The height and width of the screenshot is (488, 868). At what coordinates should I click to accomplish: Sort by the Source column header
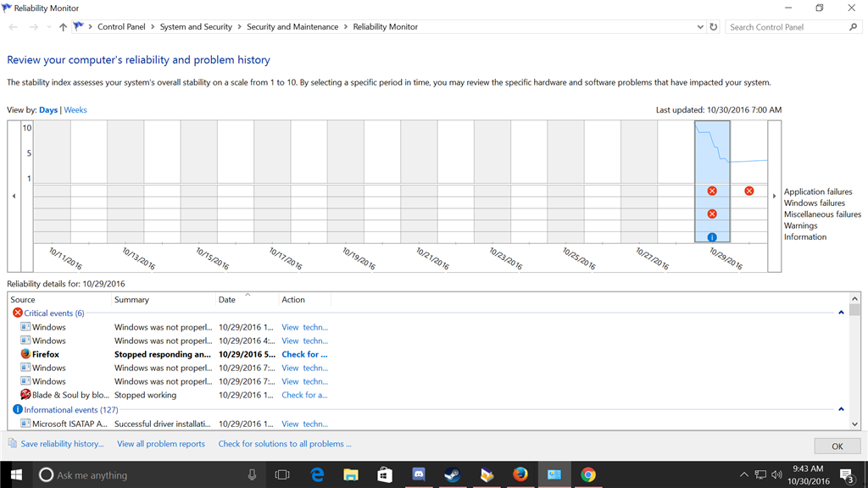59,299
